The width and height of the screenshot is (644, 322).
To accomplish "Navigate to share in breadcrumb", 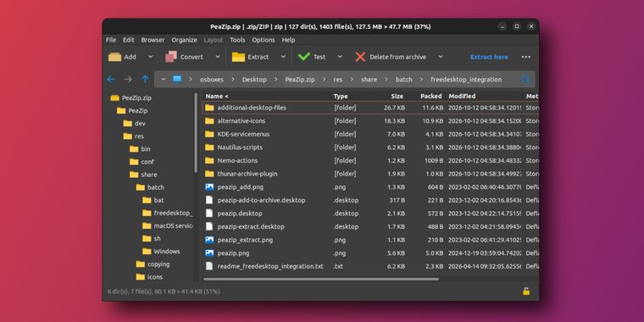I will coord(369,80).
